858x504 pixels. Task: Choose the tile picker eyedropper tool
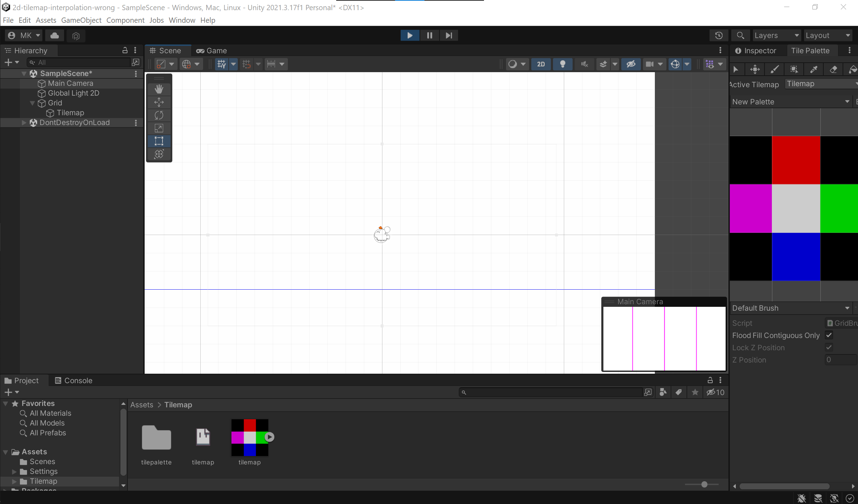point(814,69)
